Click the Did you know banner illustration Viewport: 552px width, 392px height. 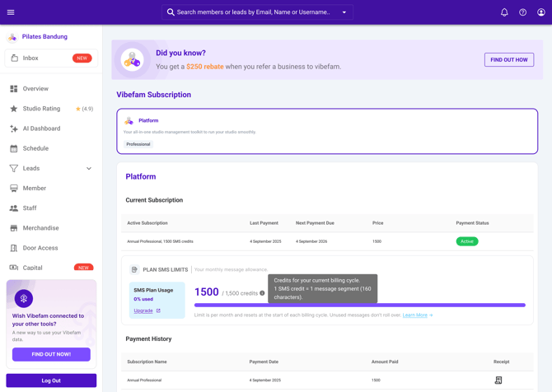click(x=133, y=60)
